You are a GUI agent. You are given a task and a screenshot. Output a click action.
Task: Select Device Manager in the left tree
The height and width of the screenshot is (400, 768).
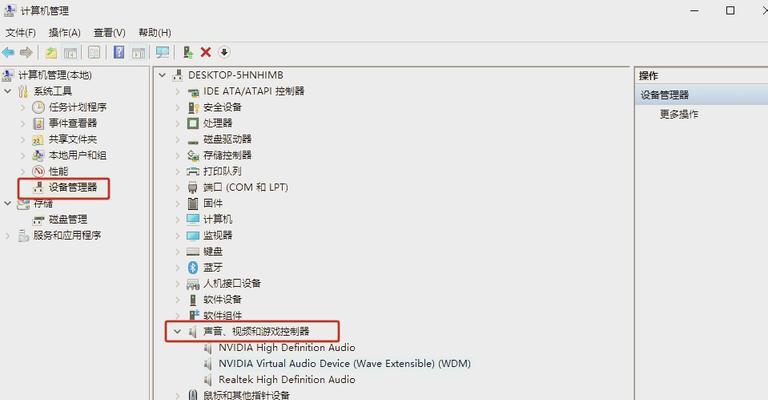[x=72, y=187]
